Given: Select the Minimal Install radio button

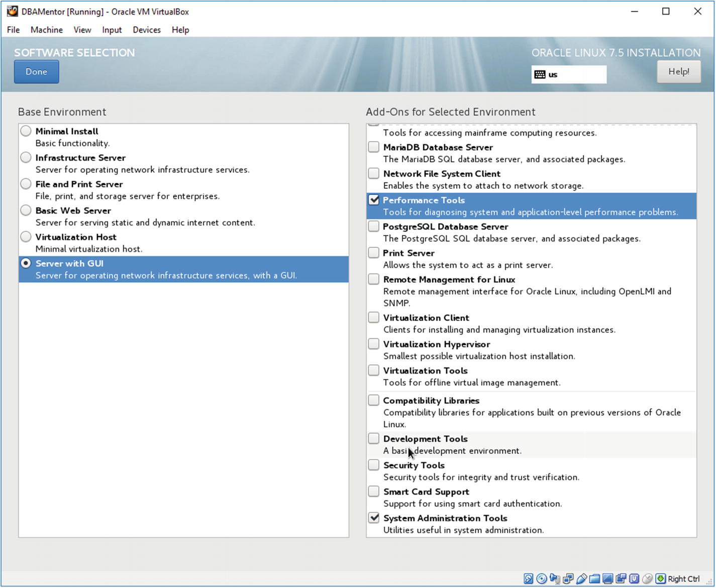Looking at the screenshot, I should (x=26, y=131).
